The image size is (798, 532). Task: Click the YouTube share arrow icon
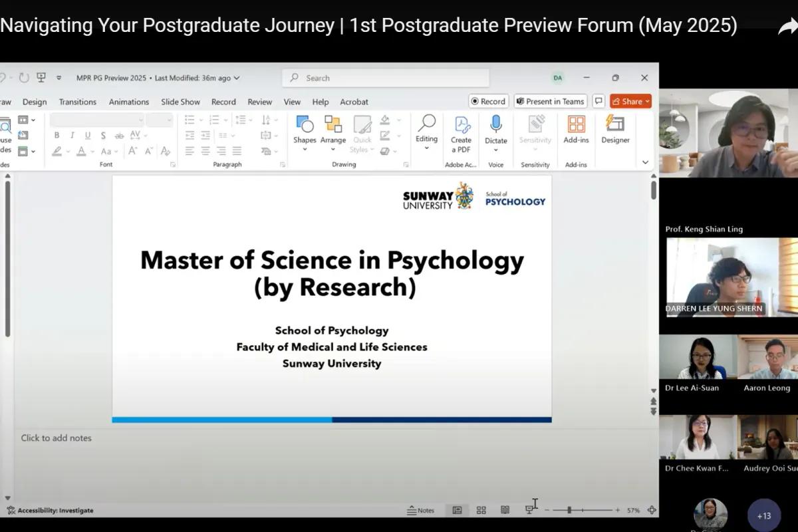click(x=787, y=27)
